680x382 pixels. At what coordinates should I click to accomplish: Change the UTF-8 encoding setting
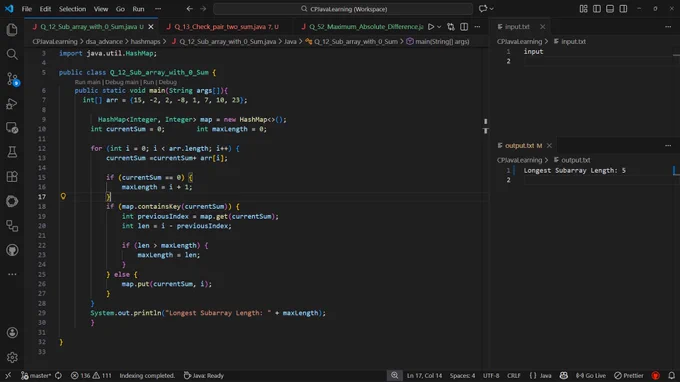[x=491, y=375]
